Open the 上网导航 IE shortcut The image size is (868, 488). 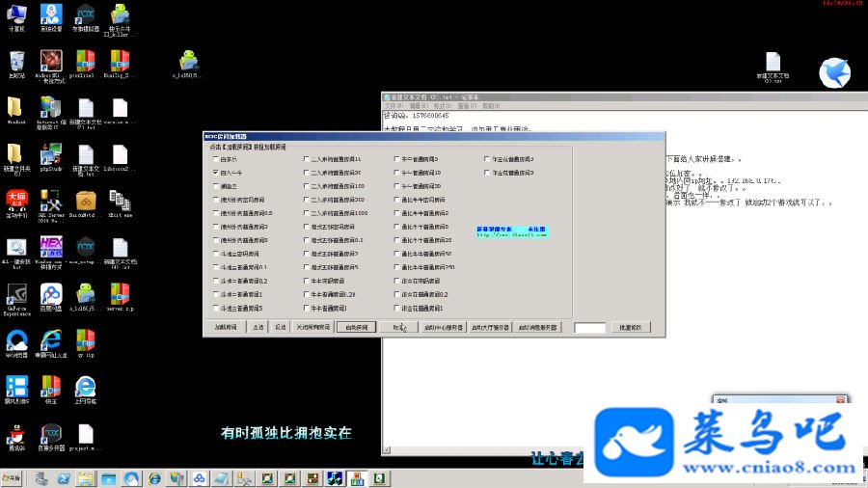(x=85, y=391)
